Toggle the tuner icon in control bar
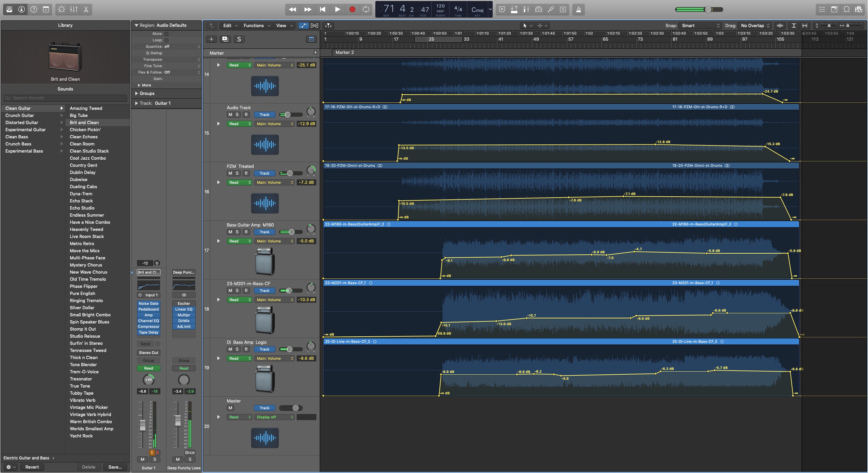Viewport: 868px width, 473px height. (551, 9)
